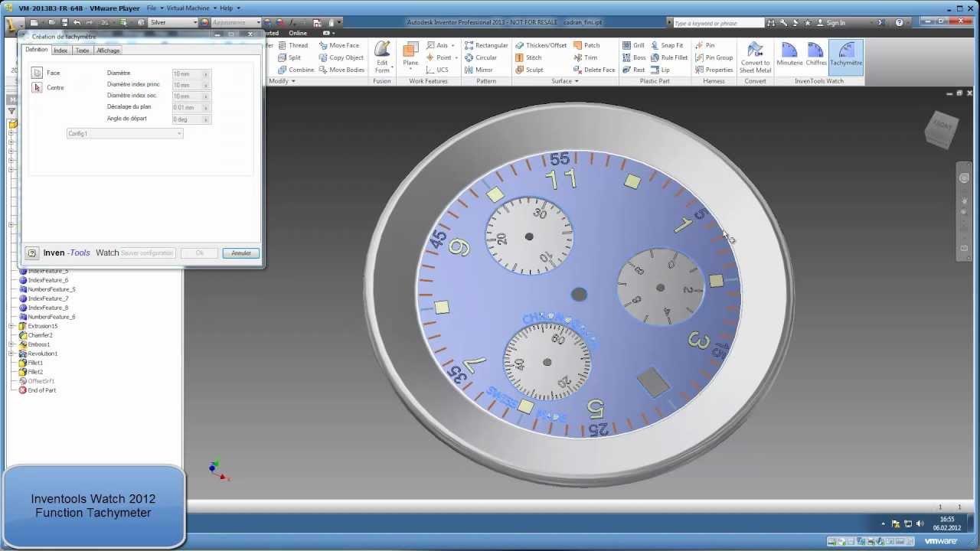Screen dimensions: 980x551
Task: Click the ViewCube in the viewport
Action: click(x=942, y=129)
